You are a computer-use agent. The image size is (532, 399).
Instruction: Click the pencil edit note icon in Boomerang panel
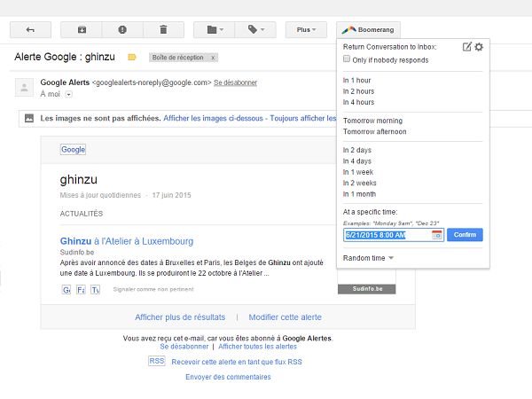(467, 47)
